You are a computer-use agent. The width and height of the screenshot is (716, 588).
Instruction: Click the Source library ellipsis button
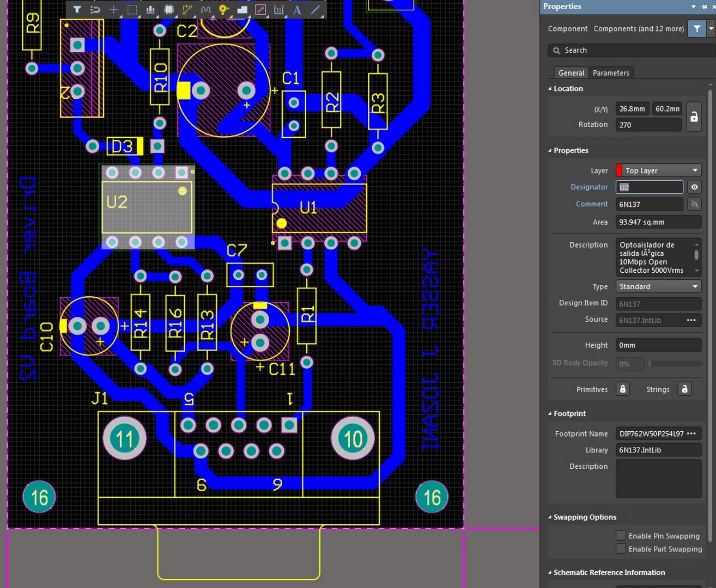pos(691,320)
